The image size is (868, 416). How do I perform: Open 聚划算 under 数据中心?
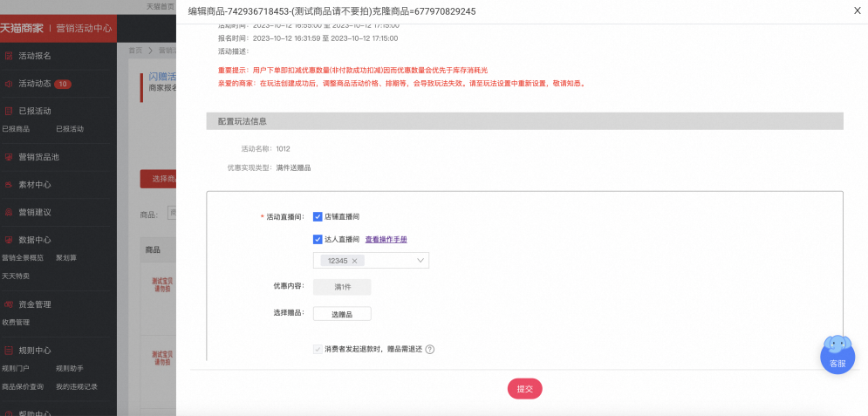click(66, 258)
